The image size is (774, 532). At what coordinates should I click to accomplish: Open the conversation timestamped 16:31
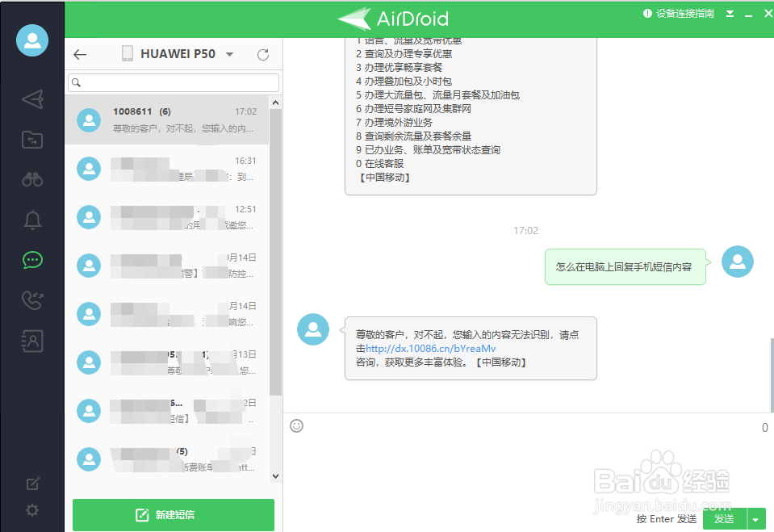click(x=167, y=169)
